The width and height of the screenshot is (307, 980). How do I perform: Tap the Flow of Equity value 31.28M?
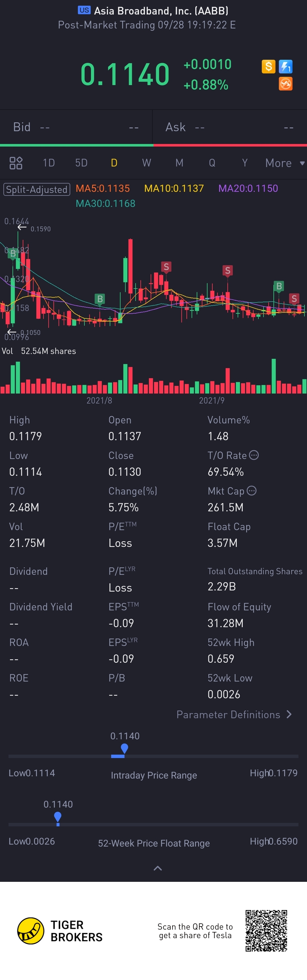pyautogui.click(x=226, y=623)
